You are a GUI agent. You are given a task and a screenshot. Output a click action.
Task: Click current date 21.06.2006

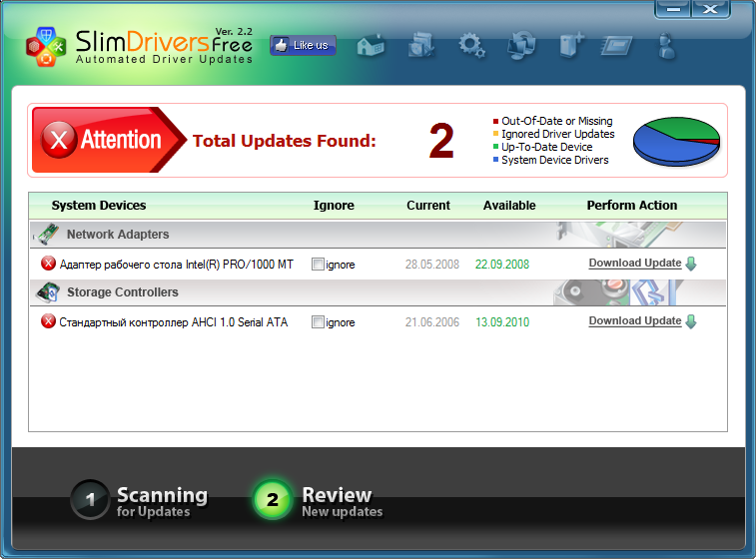[x=432, y=321]
